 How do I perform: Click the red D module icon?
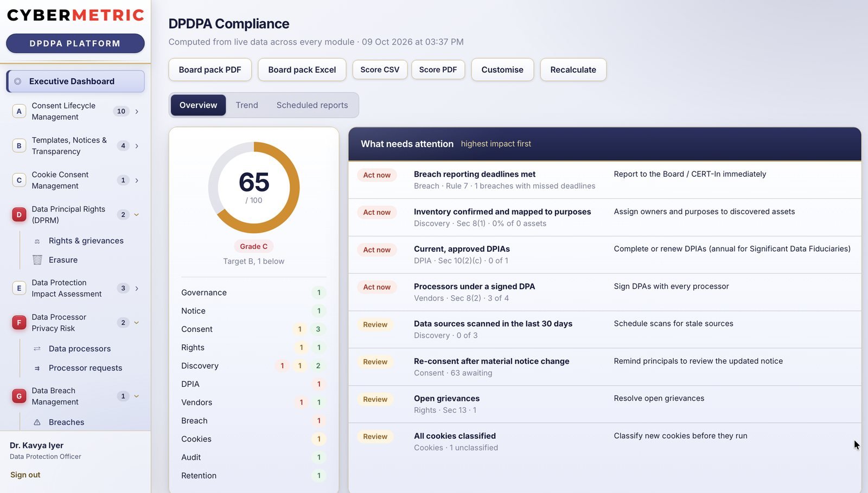[x=19, y=215]
